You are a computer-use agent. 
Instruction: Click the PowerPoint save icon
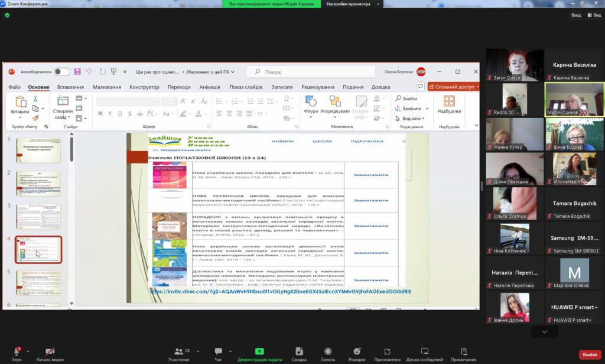(x=77, y=71)
